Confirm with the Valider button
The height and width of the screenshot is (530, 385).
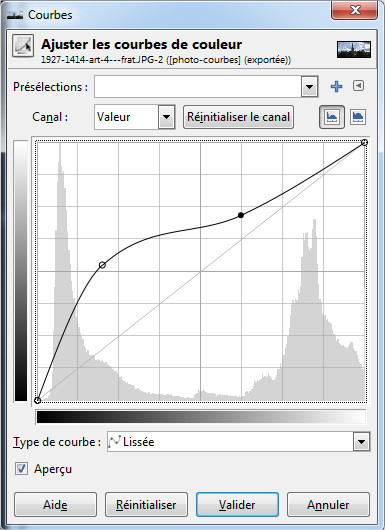pos(237,505)
